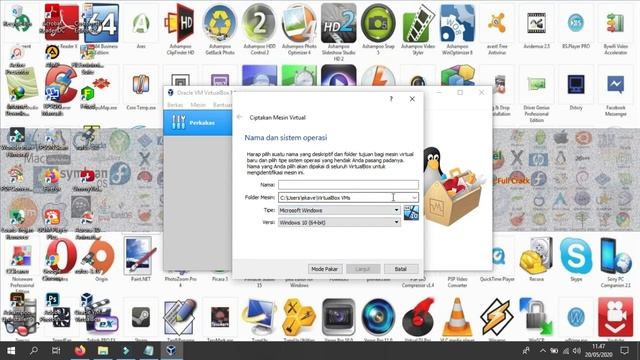Open File Explorer from the taskbar

tap(103, 351)
